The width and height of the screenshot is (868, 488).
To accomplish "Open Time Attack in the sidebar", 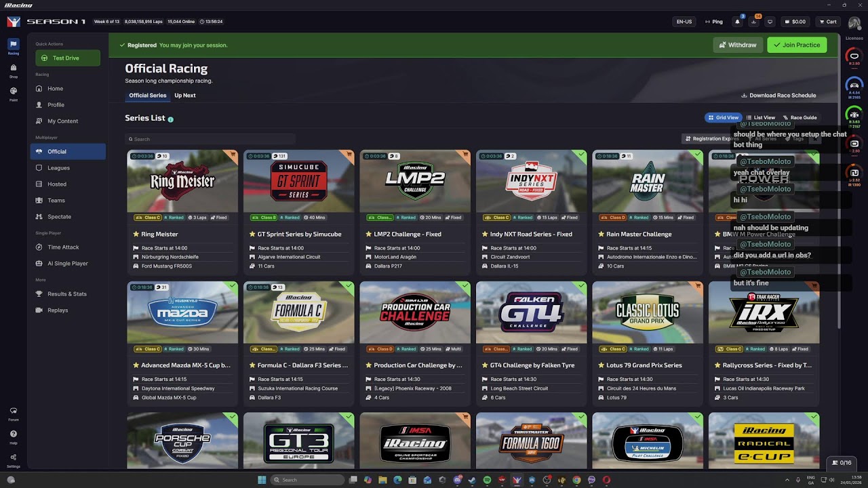I will 68,247.
